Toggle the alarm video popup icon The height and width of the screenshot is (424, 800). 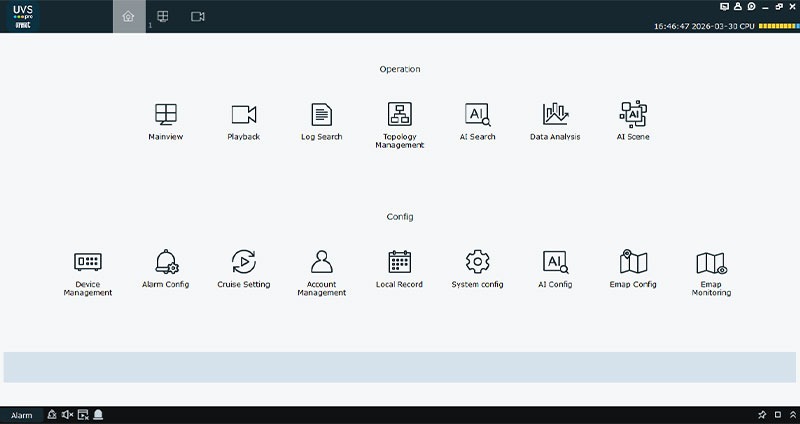coord(83,415)
